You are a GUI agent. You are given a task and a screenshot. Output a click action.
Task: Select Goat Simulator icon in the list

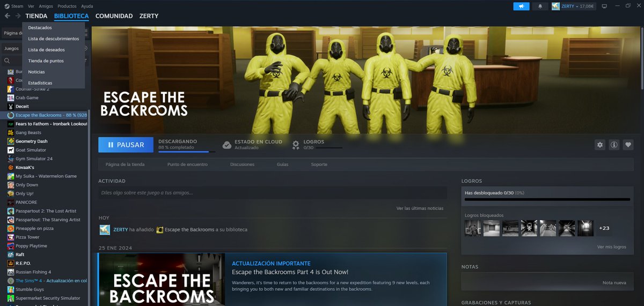pyautogui.click(x=11, y=150)
